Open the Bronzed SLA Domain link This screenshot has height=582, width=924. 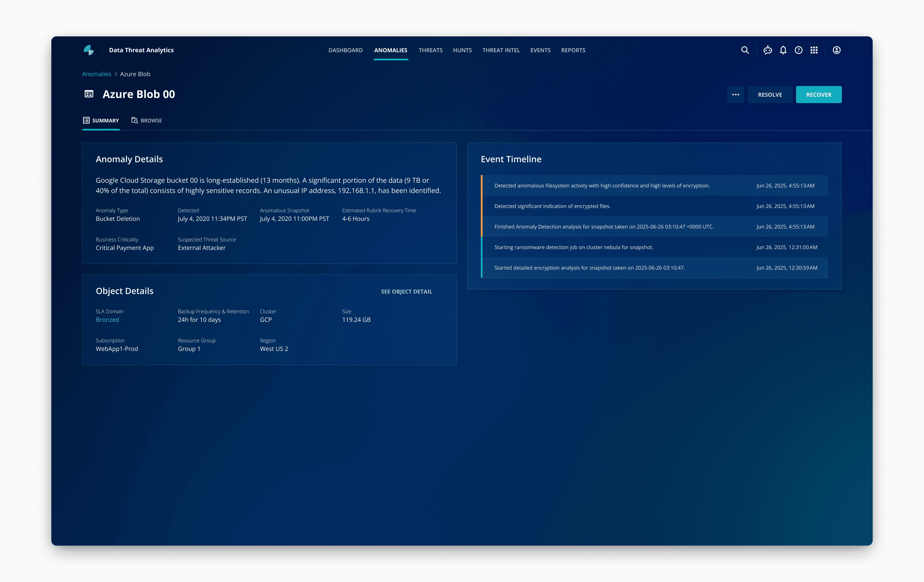pyautogui.click(x=107, y=320)
